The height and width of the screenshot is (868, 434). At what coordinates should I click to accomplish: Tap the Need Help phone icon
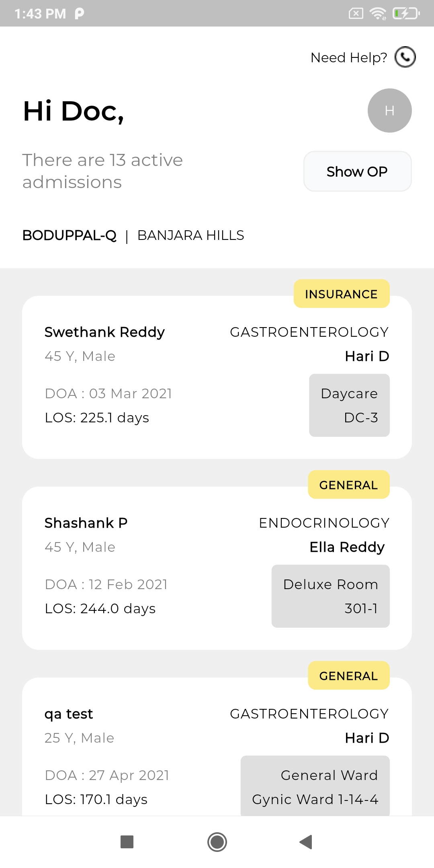coord(405,57)
